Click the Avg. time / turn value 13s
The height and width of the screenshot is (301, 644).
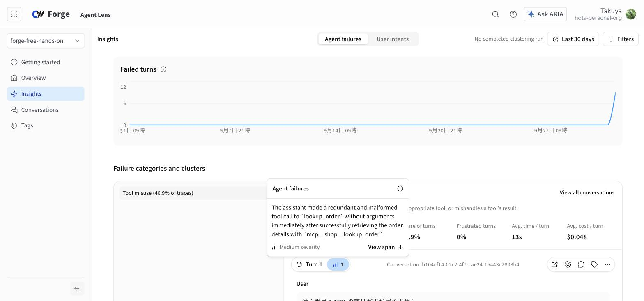[517, 237]
